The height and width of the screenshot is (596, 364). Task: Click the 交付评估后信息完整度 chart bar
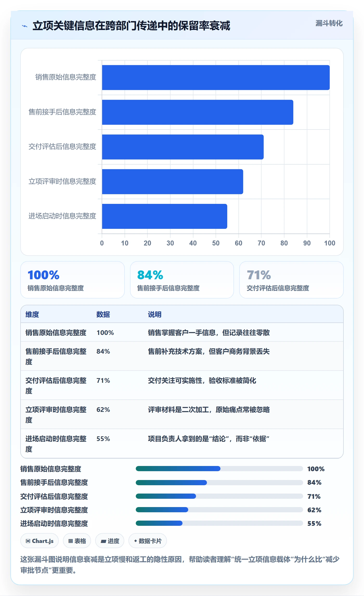click(183, 147)
